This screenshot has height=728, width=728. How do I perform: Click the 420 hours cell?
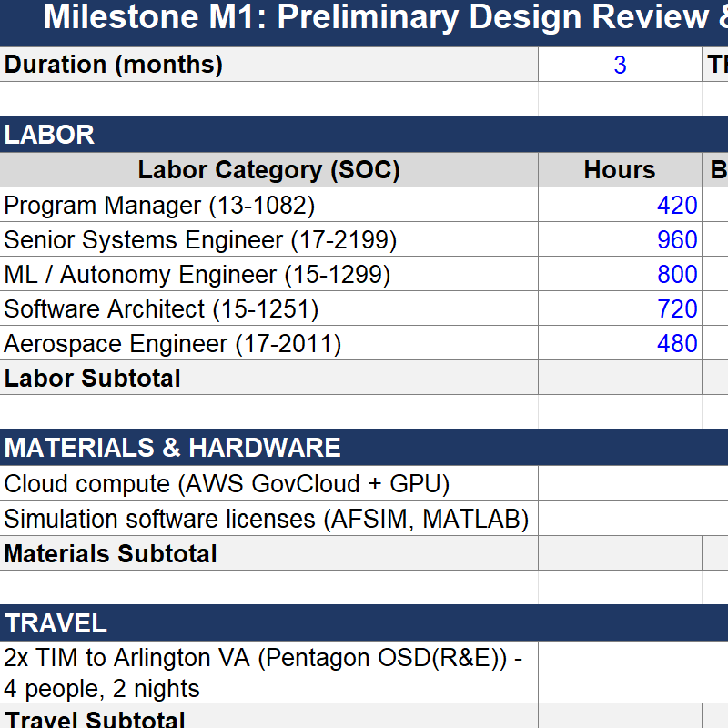620,205
